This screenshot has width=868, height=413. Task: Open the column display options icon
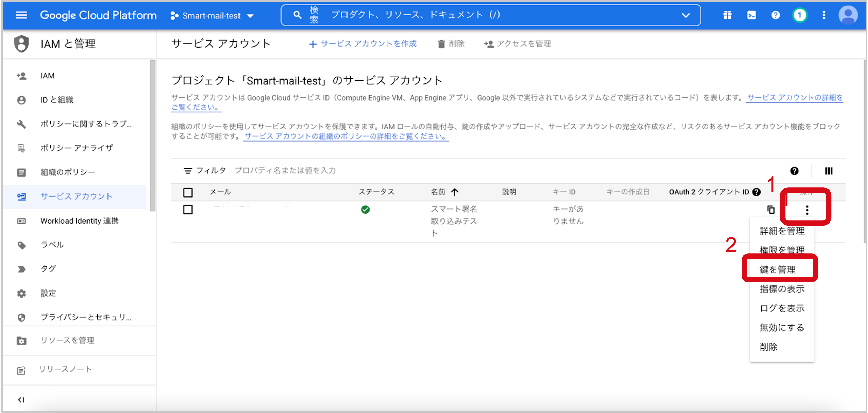[829, 171]
